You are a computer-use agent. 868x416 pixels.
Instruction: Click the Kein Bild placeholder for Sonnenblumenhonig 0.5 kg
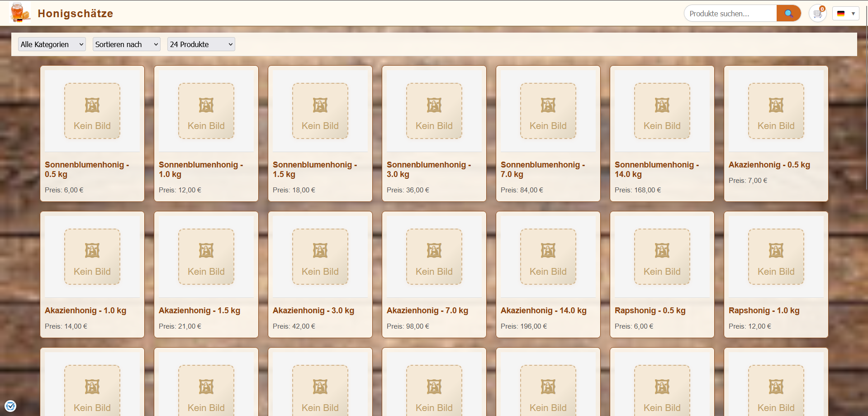(92, 111)
